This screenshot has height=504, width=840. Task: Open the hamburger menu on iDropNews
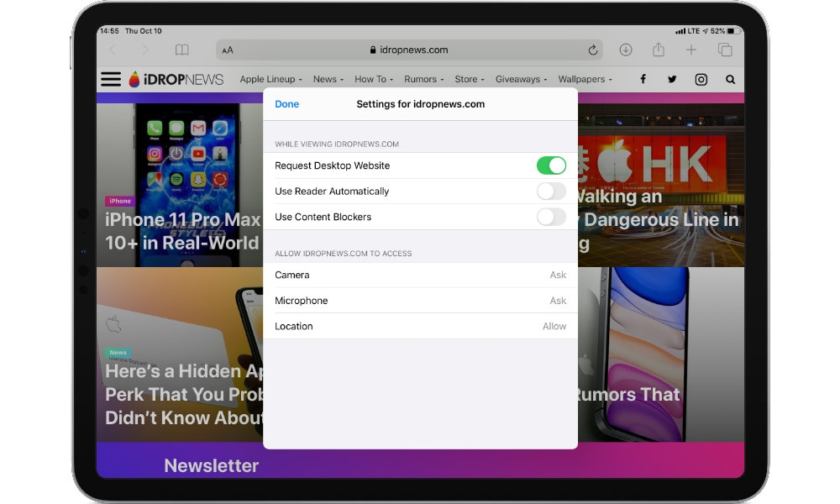(111, 79)
